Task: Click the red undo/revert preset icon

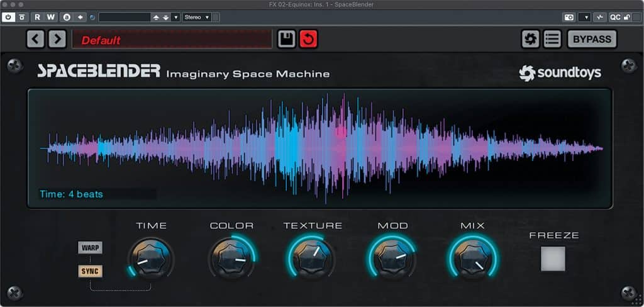Action: [x=308, y=39]
